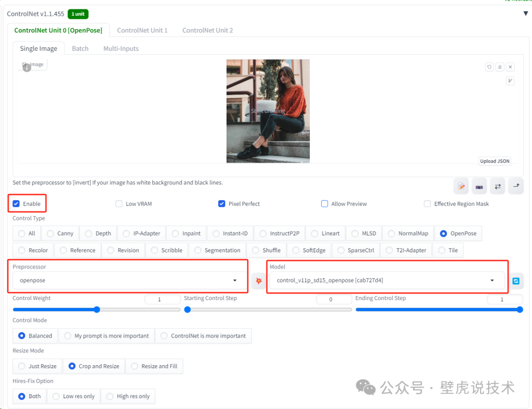This screenshot has width=532, height=409.
Task: Choose My prompt is more important mode
Action: pyautogui.click(x=106, y=336)
